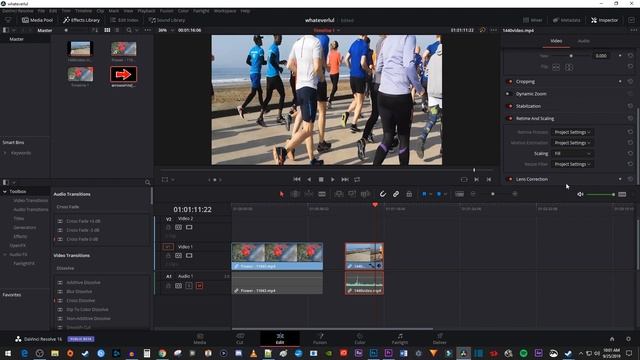The height and width of the screenshot is (360, 640).
Task: Mute audio with the speaker icon
Action: (x=580, y=194)
